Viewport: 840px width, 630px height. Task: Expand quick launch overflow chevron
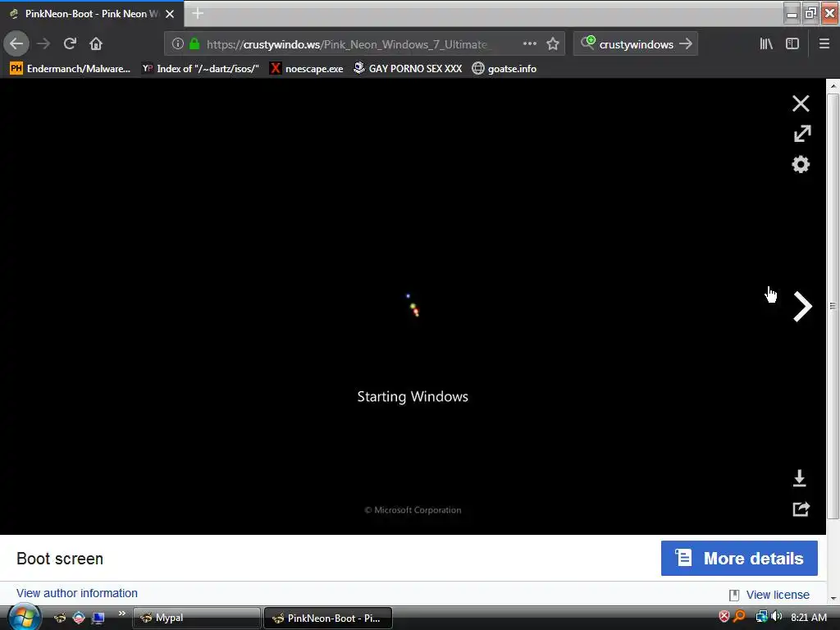(x=121, y=614)
